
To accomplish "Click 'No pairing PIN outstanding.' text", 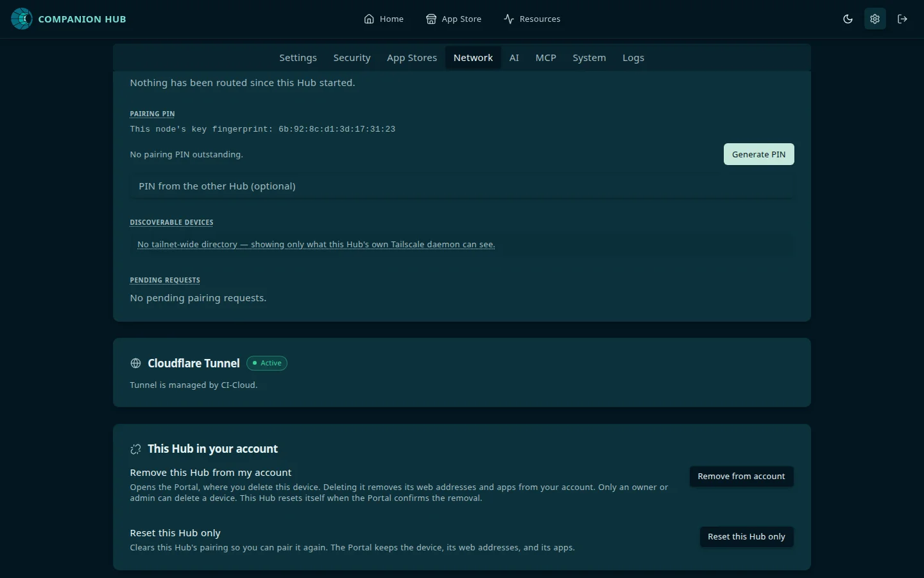I will tap(187, 155).
